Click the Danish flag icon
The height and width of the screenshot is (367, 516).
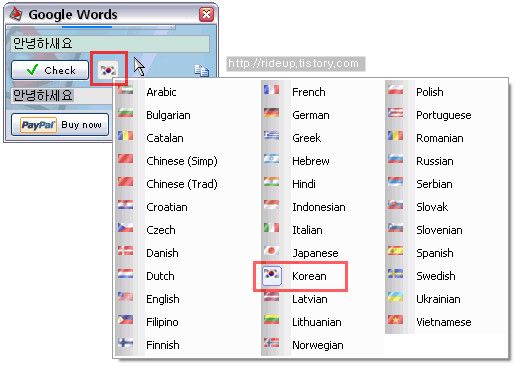click(x=125, y=251)
